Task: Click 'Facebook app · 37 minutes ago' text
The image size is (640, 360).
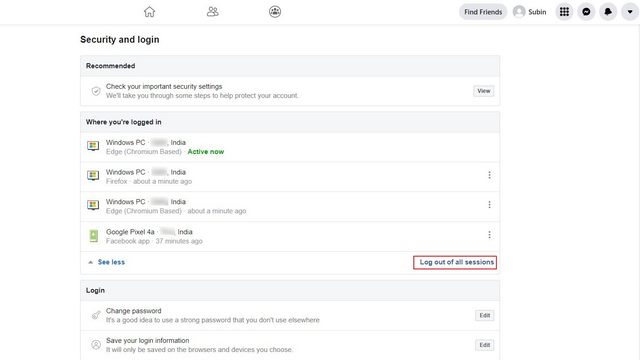Action: pos(154,241)
